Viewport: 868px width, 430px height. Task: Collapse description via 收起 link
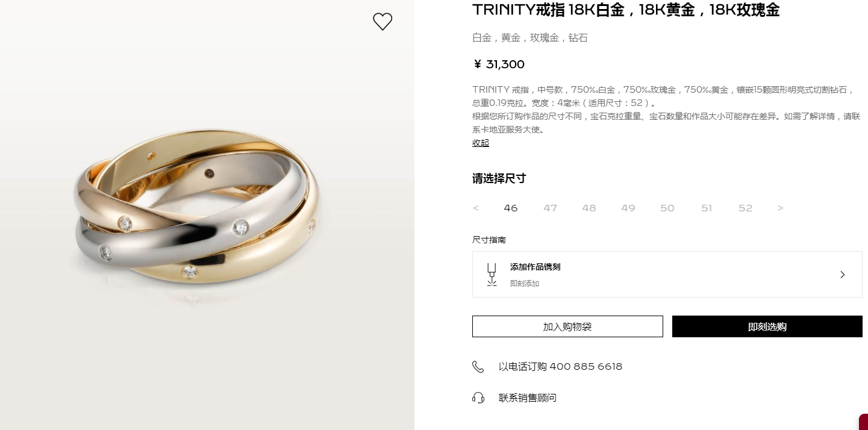coord(481,143)
